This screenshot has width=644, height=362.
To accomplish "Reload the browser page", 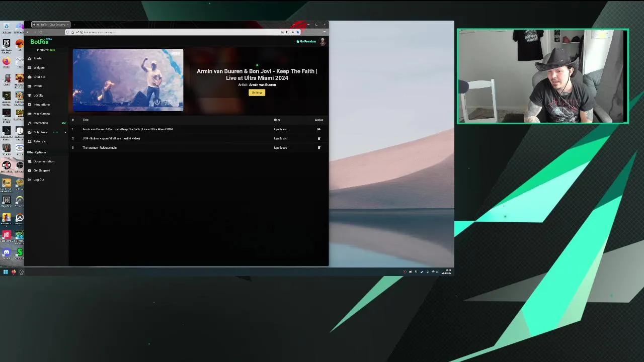I will [41, 32].
